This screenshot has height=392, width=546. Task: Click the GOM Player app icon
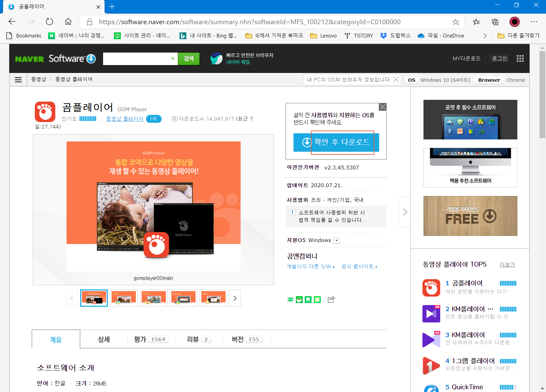pyautogui.click(x=45, y=112)
